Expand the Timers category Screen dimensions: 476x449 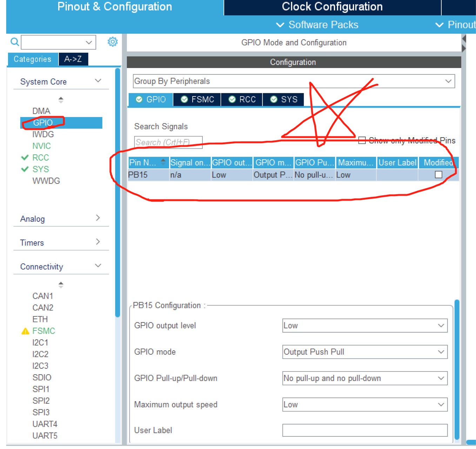point(98,242)
